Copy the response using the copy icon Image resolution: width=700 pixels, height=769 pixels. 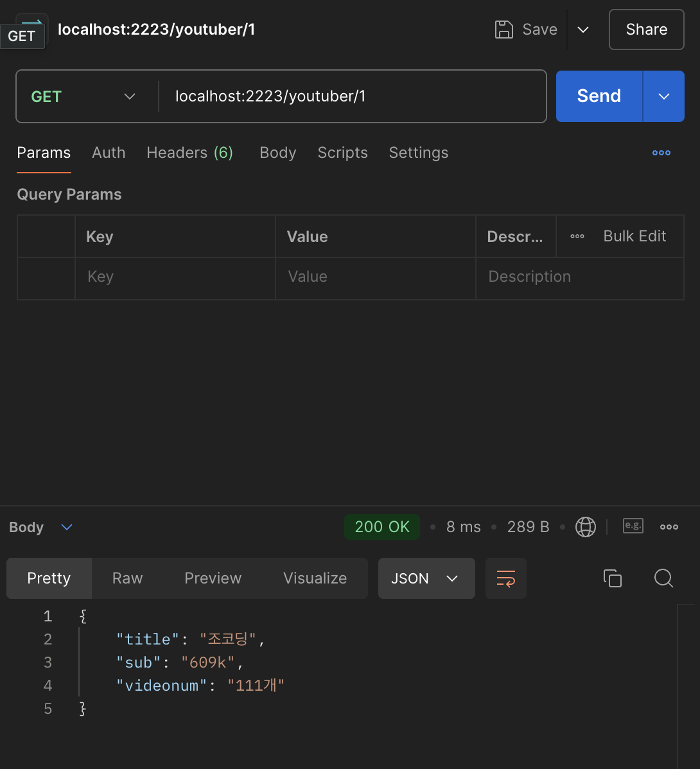click(613, 578)
